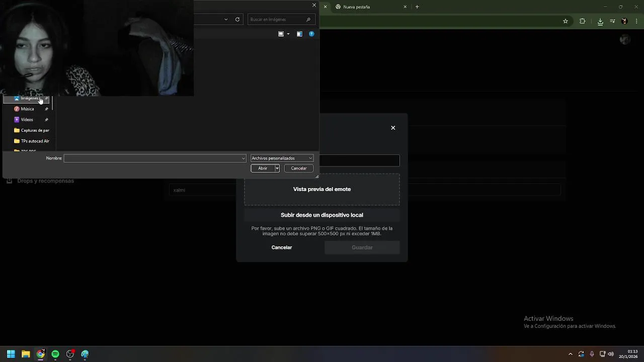This screenshot has height=362, width=644.
Task: Open File Explorer from the taskbar
Action: coord(26,354)
